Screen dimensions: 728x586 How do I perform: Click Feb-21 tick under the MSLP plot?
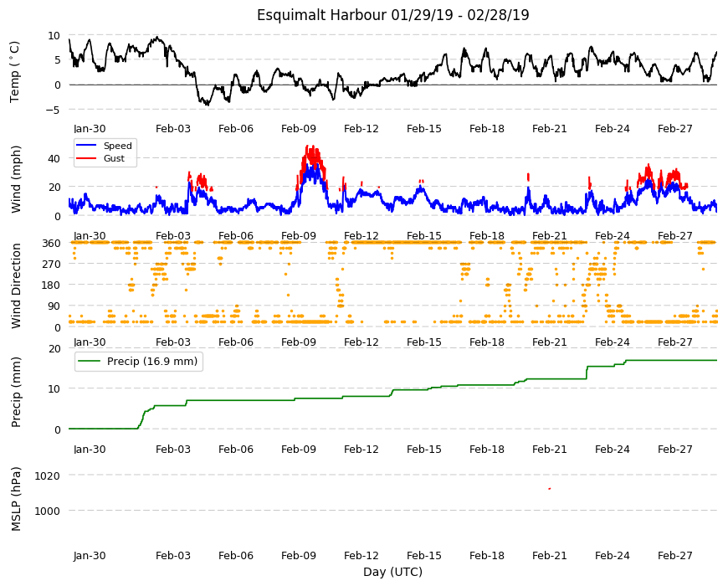point(549,555)
